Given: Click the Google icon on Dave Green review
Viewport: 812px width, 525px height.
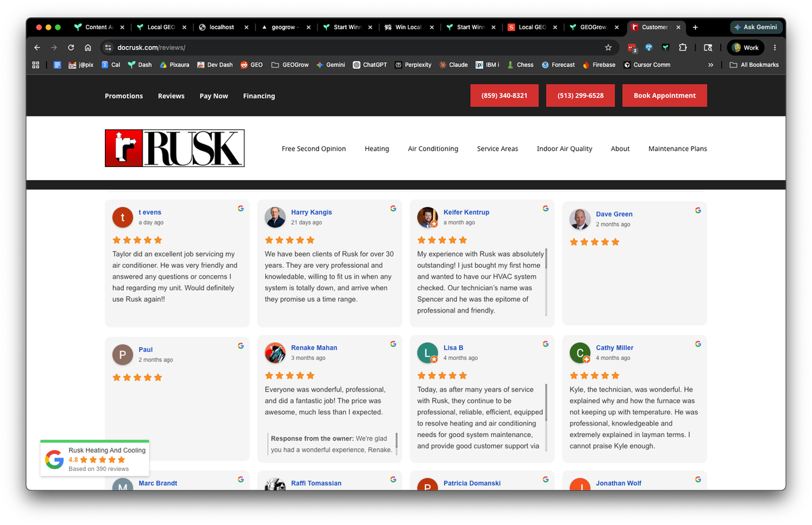Looking at the screenshot, I should 698,210.
